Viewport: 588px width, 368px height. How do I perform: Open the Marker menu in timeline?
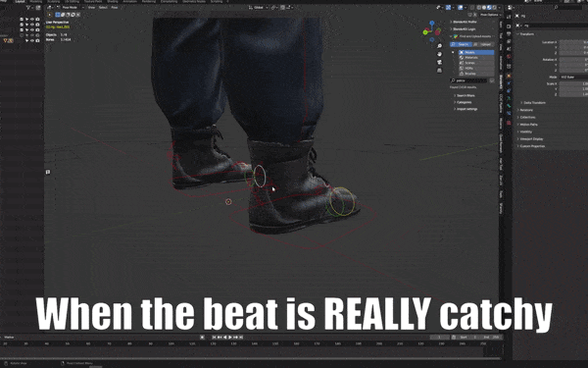coord(9,338)
